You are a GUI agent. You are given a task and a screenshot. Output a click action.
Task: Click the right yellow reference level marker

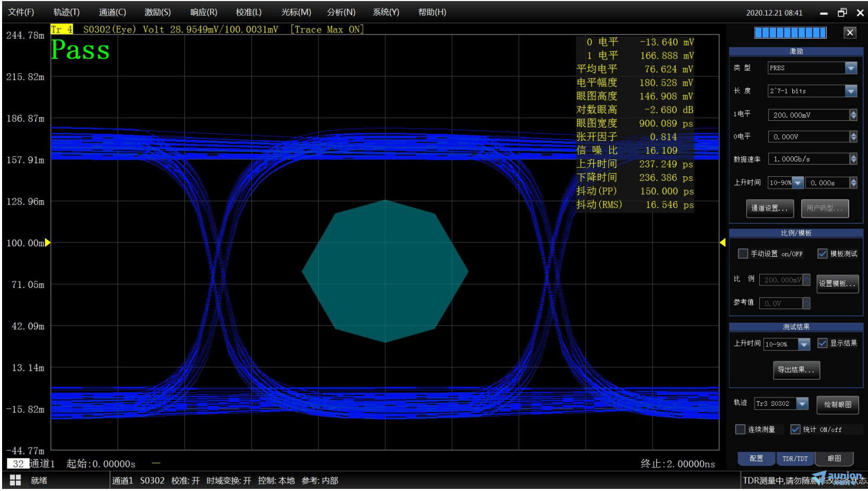723,243
